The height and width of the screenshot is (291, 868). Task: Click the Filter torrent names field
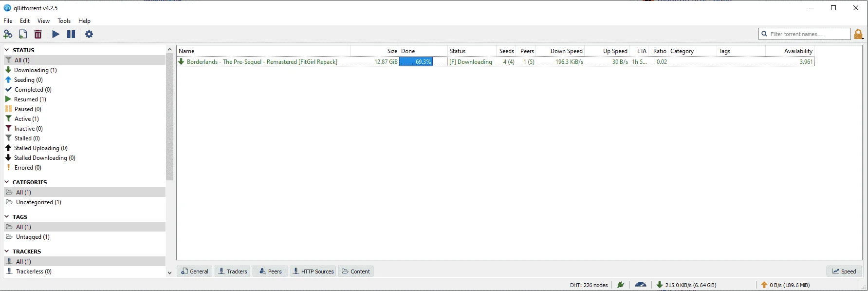click(805, 34)
